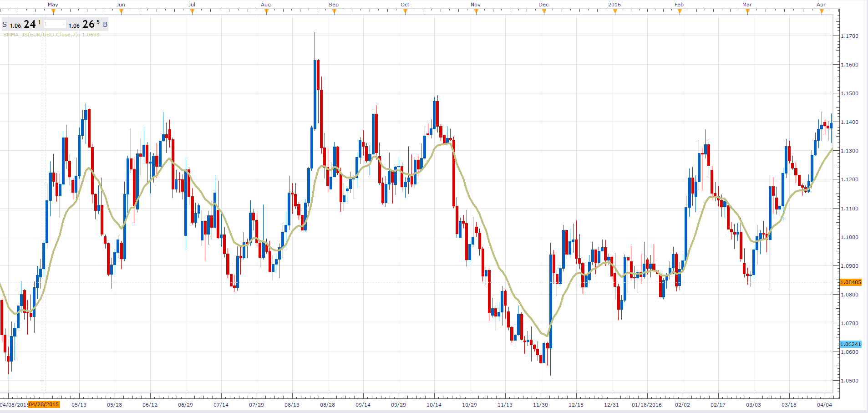This screenshot has width=868, height=413.
Task: Click the 03/03 date label
Action: pyautogui.click(x=754, y=405)
